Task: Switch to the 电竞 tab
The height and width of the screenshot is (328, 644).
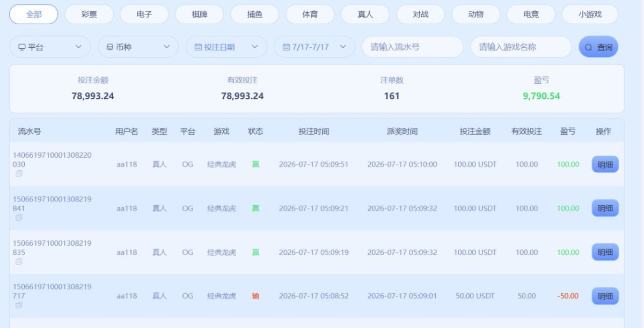Action: pos(531,14)
